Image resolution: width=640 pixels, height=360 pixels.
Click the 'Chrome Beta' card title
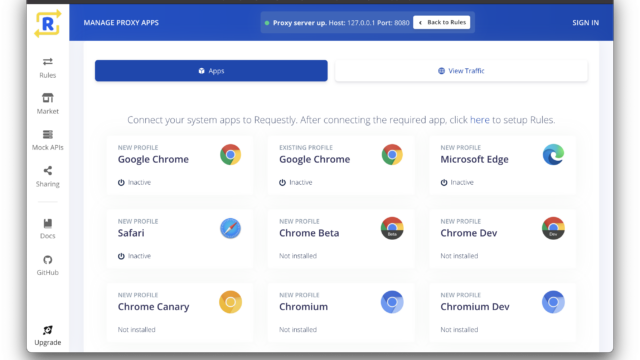point(309,233)
